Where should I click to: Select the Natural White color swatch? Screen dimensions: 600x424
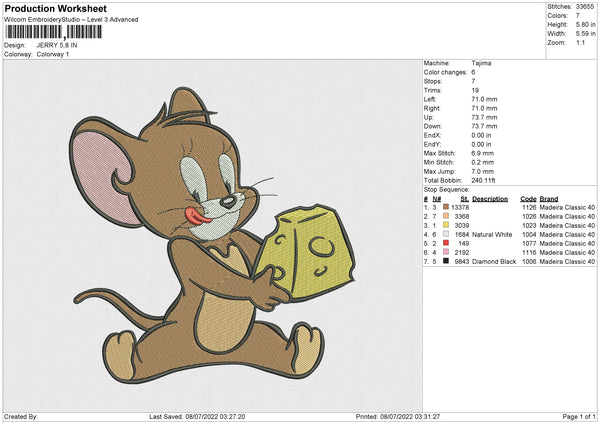coord(446,234)
